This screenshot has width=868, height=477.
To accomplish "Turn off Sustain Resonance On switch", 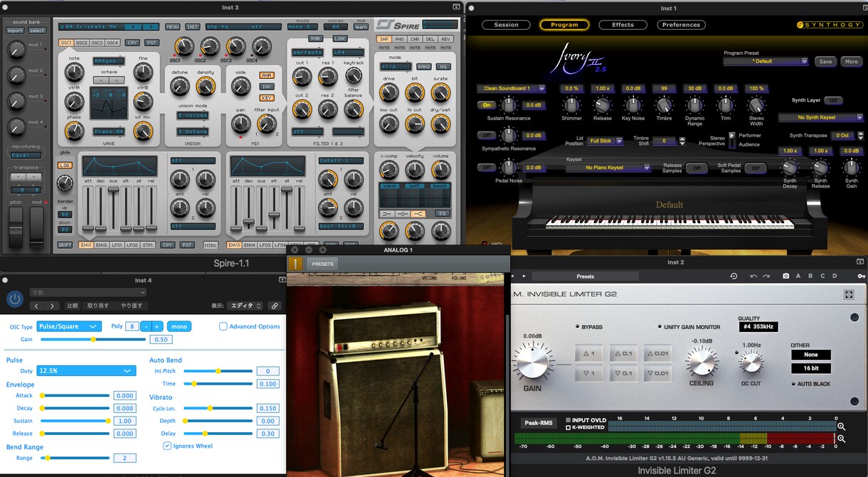I will tap(486, 104).
